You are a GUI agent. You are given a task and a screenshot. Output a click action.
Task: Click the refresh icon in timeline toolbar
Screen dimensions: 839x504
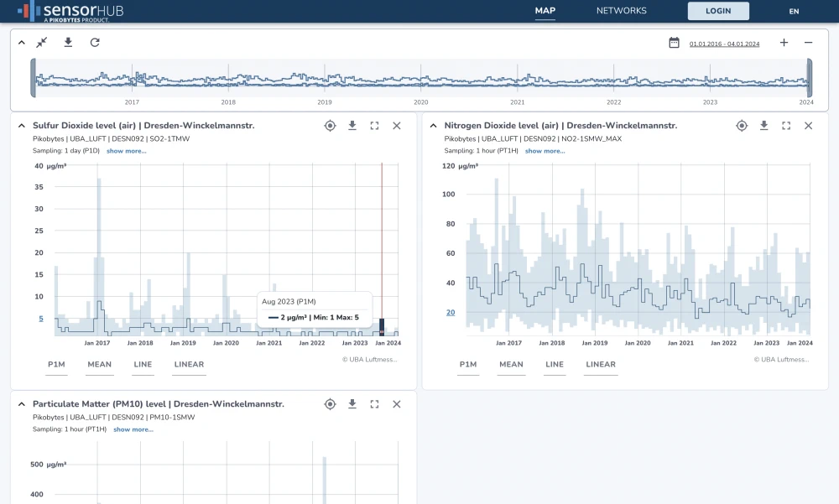pyautogui.click(x=95, y=42)
